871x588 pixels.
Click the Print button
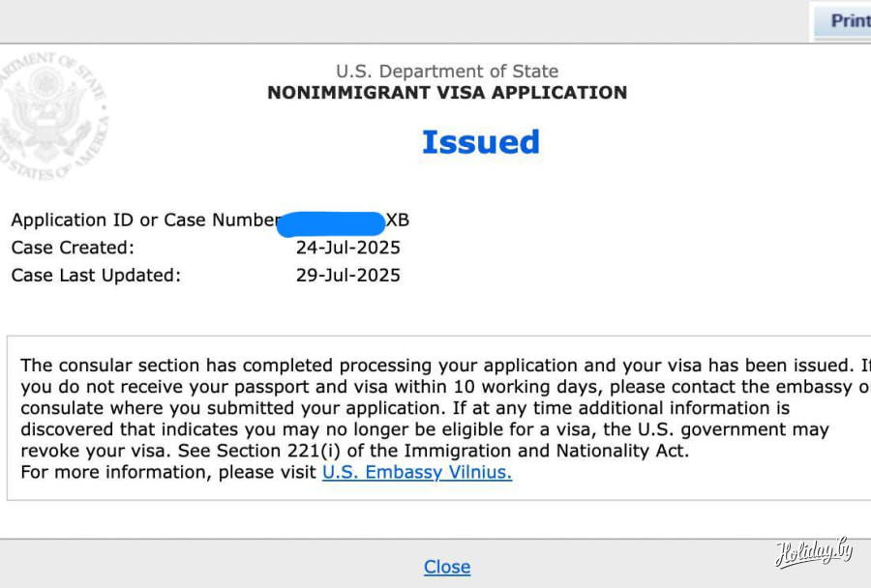(x=848, y=20)
